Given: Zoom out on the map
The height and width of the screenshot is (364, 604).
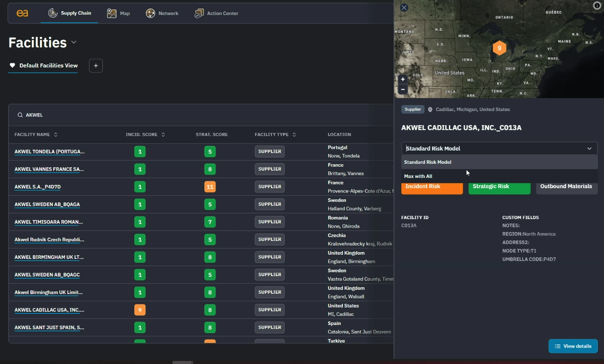Looking at the screenshot, I should 403,89.
